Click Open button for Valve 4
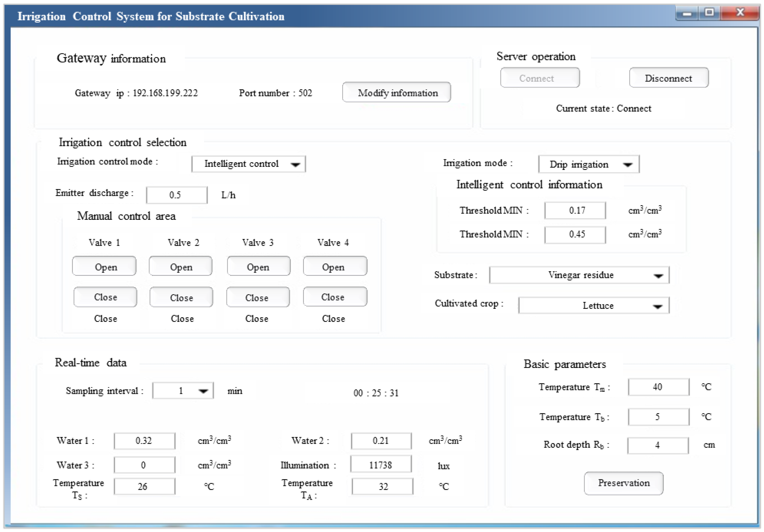764x532 pixels. tap(335, 267)
